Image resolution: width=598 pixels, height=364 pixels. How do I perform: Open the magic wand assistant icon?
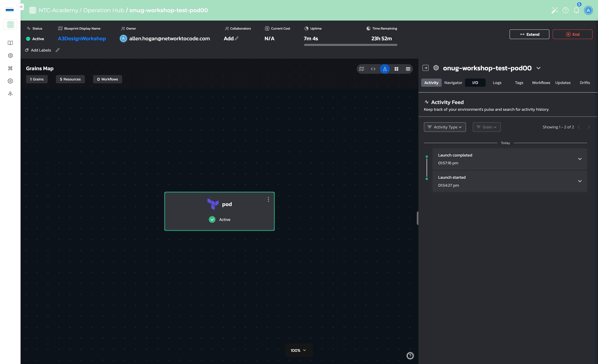tap(554, 10)
